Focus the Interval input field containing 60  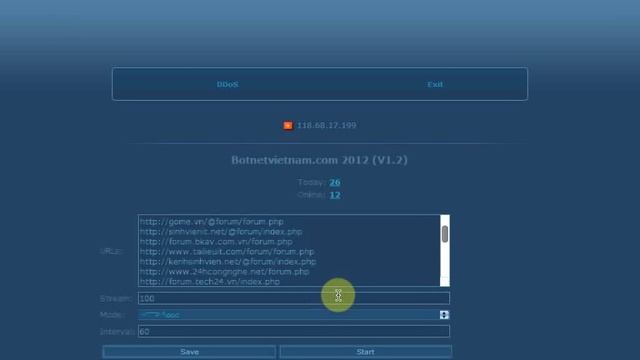(294, 331)
